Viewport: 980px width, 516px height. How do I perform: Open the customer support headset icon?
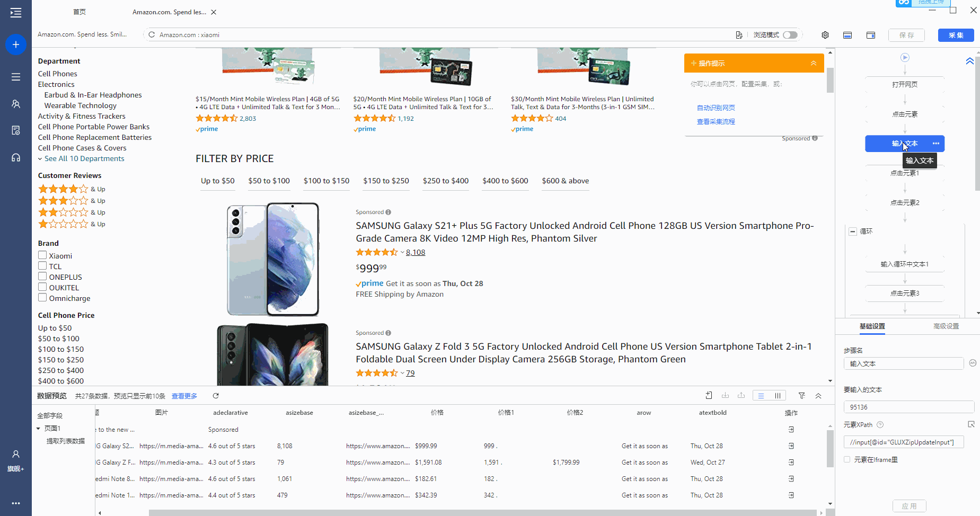(x=16, y=157)
